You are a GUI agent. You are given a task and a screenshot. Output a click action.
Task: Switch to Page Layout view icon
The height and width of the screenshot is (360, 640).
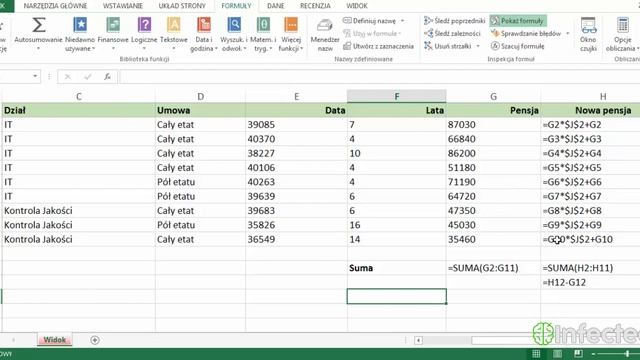tap(557, 353)
